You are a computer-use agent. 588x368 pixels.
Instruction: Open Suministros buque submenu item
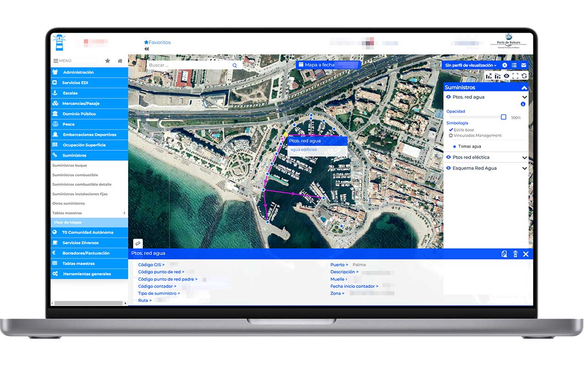(x=69, y=166)
